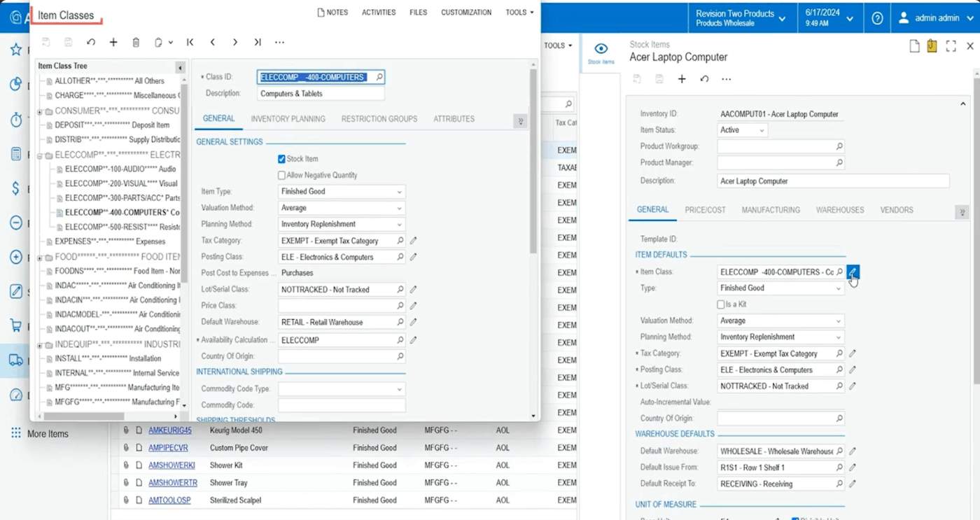Open the help question mark icon
Viewport: 980px width, 520px height.
pyautogui.click(x=877, y=18)
